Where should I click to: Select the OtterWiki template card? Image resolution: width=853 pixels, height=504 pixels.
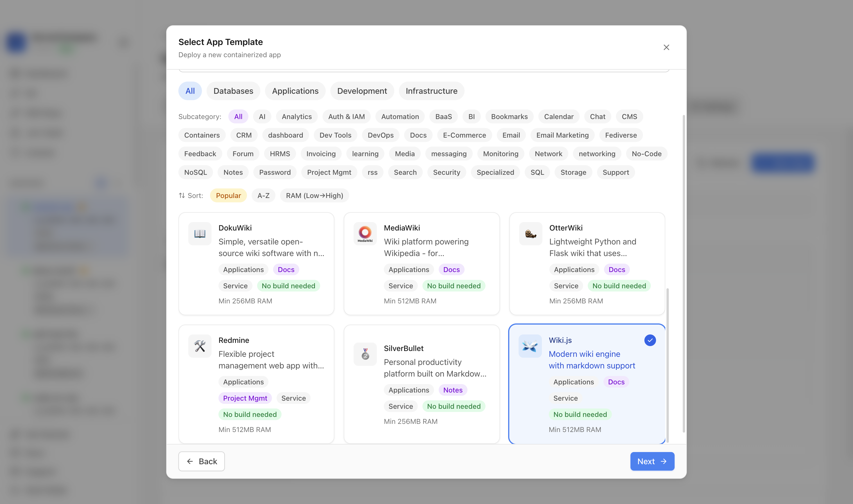(x=587, y=264)
